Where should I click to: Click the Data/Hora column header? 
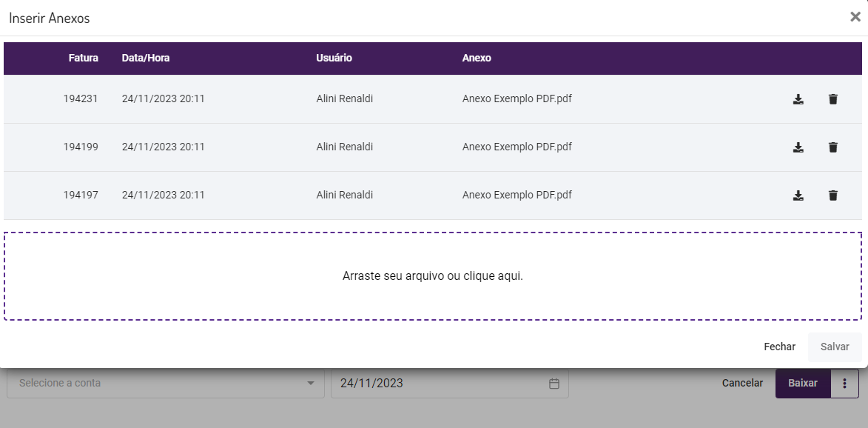tap(146, 58)
